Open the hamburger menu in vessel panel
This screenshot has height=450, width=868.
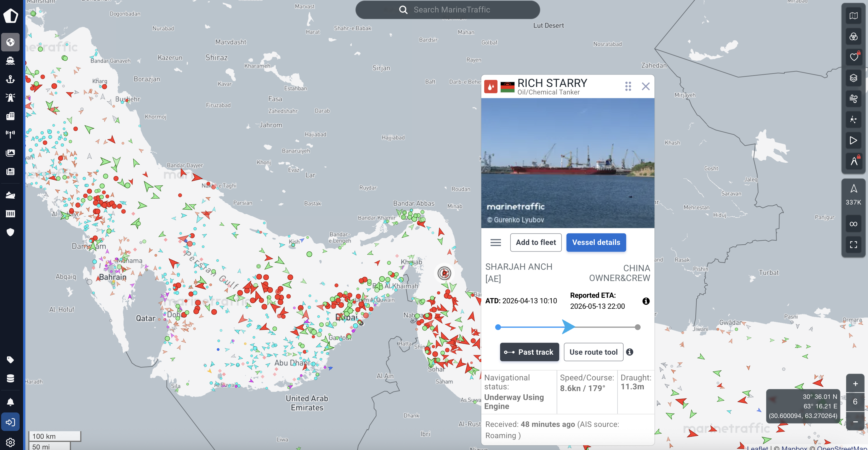tap(495, 242)
